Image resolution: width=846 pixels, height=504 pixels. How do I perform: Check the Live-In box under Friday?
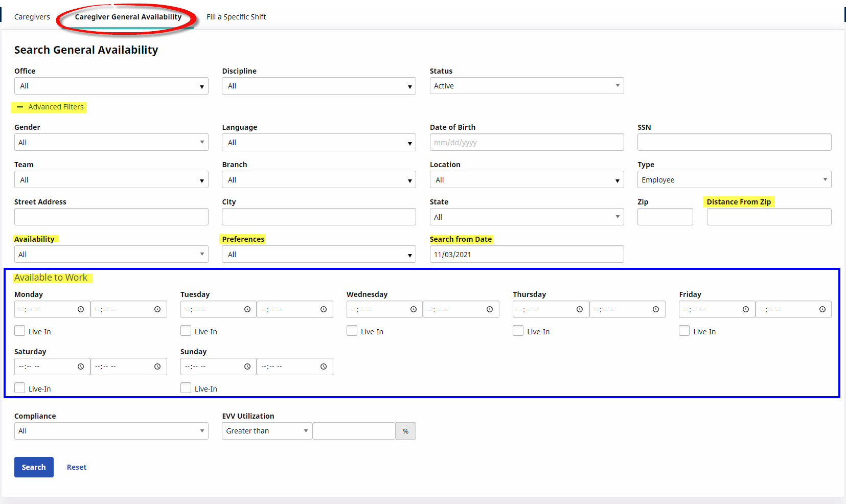(x=684, y=331)
